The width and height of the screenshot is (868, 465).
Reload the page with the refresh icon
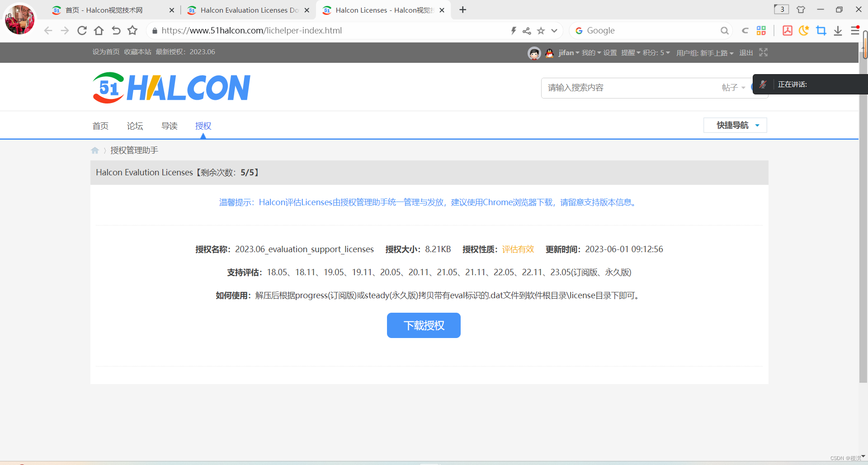tap(82, 31)
